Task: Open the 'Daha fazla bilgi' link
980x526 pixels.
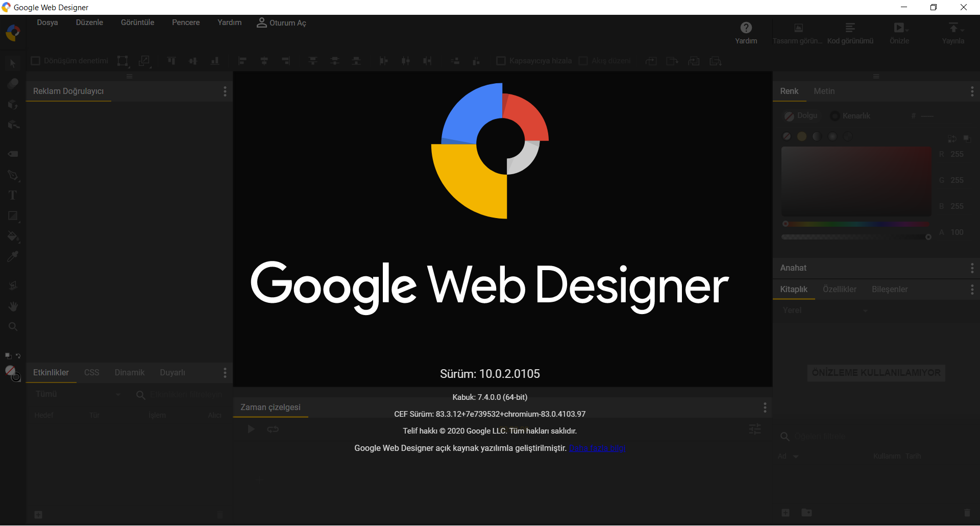Action: [x=597, y=448]
